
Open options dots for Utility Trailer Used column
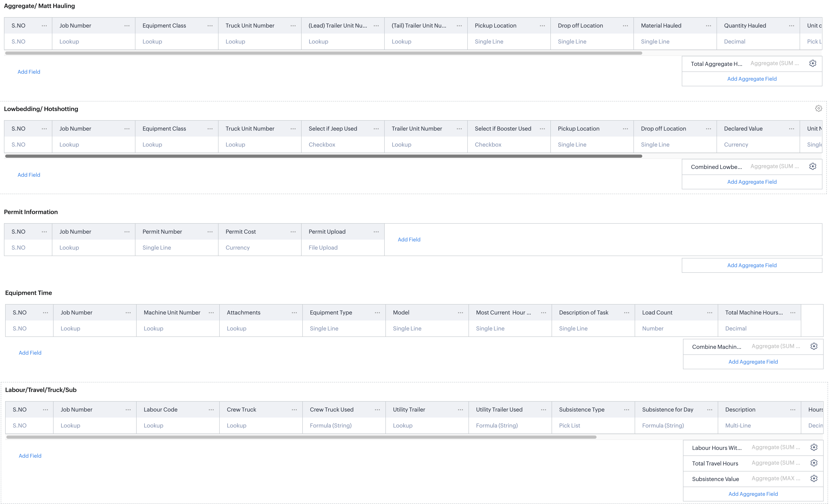[x=544, y=410]
